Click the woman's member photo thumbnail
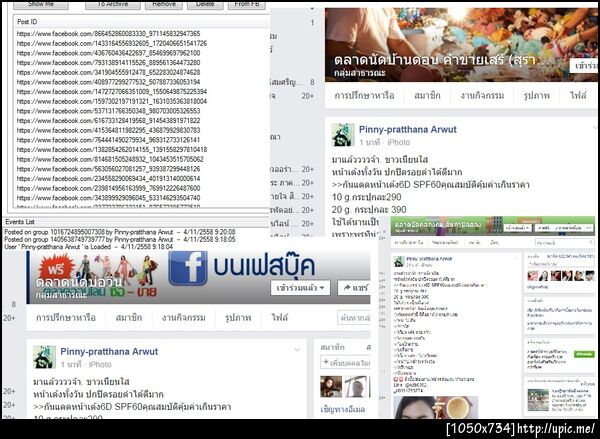This screenshot has width=600, height=439. [331, 386]
